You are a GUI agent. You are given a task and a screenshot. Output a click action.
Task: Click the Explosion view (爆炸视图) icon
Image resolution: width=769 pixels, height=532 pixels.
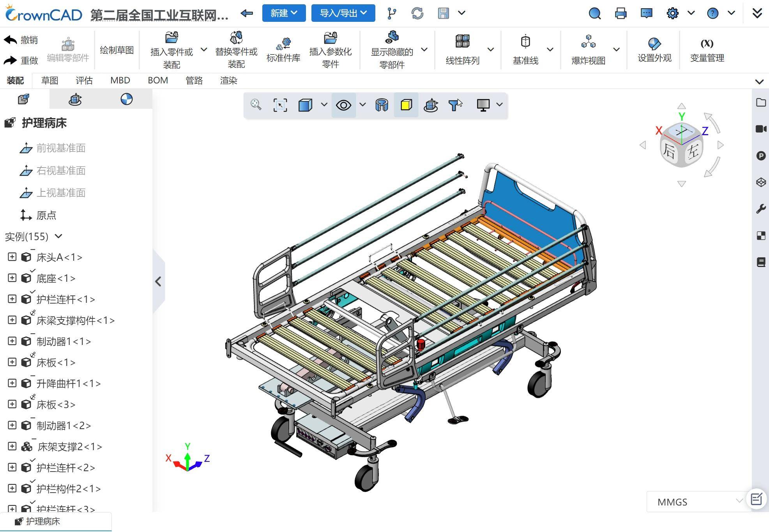tap(588, 42)
